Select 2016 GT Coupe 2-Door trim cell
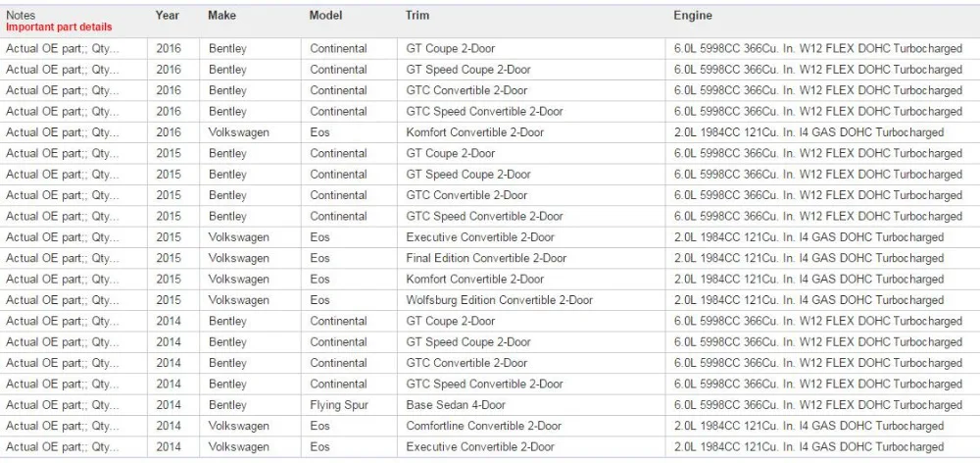Image resolution: width=980 pixels, height=463 pixels. [x=451, y=49]
